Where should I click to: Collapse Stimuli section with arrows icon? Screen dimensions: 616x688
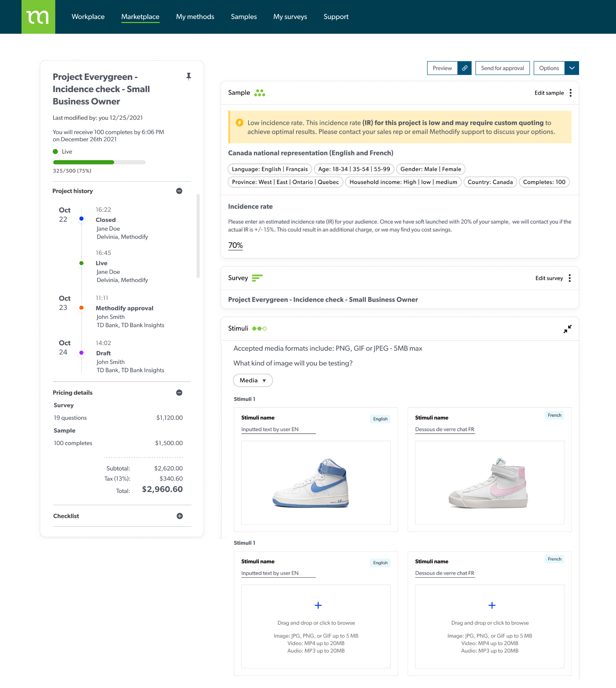pyautogui.click(x=568, y=329)
